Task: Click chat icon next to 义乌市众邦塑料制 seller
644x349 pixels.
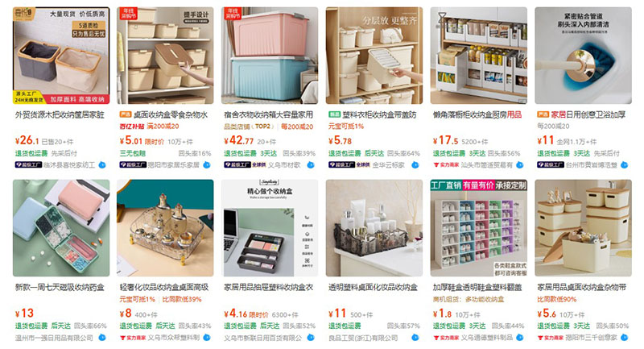Action: tap(207, 338)
